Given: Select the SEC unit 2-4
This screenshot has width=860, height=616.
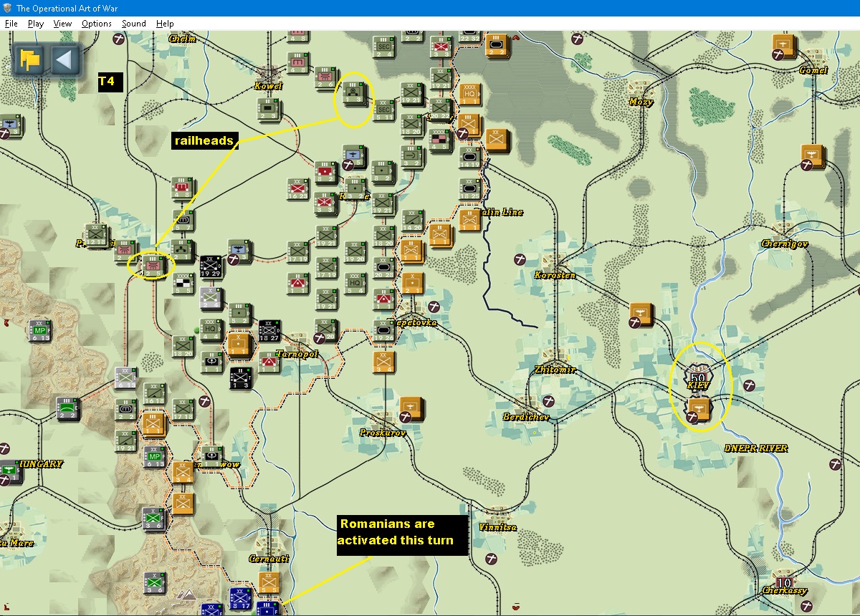Looking at the screenshot, I should (383, 47).
